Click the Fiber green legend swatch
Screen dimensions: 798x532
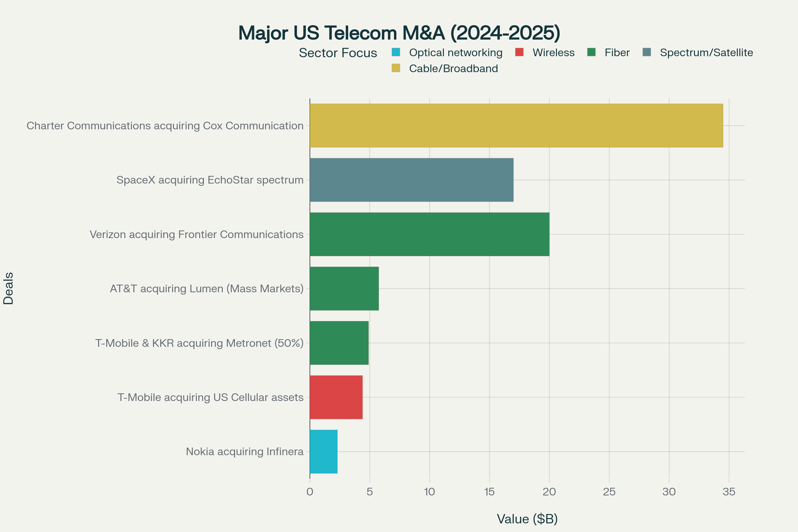[592, 52]
